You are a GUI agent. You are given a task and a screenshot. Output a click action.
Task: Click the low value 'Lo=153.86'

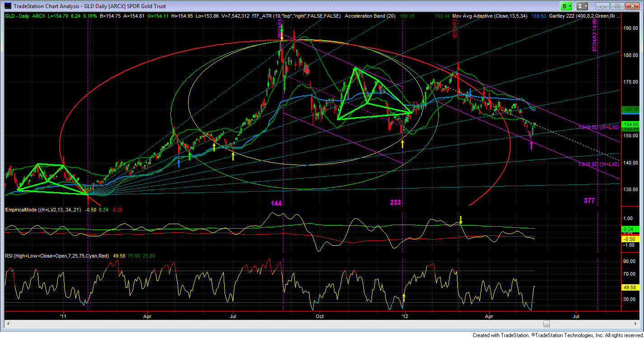pos(207,16)
